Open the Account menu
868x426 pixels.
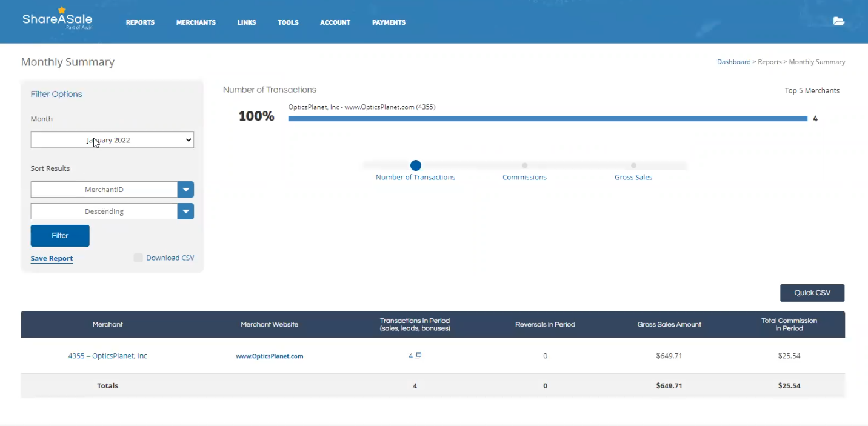335,22
